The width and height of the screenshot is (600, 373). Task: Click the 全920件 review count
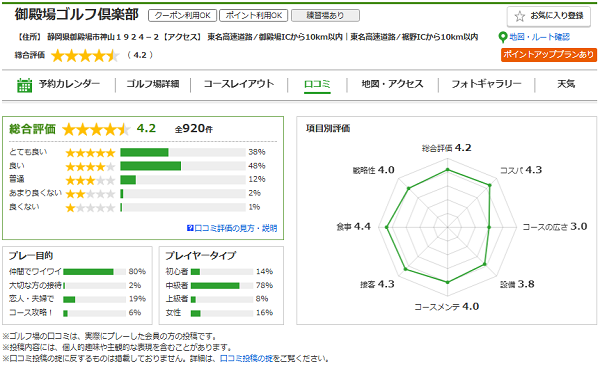194,129
